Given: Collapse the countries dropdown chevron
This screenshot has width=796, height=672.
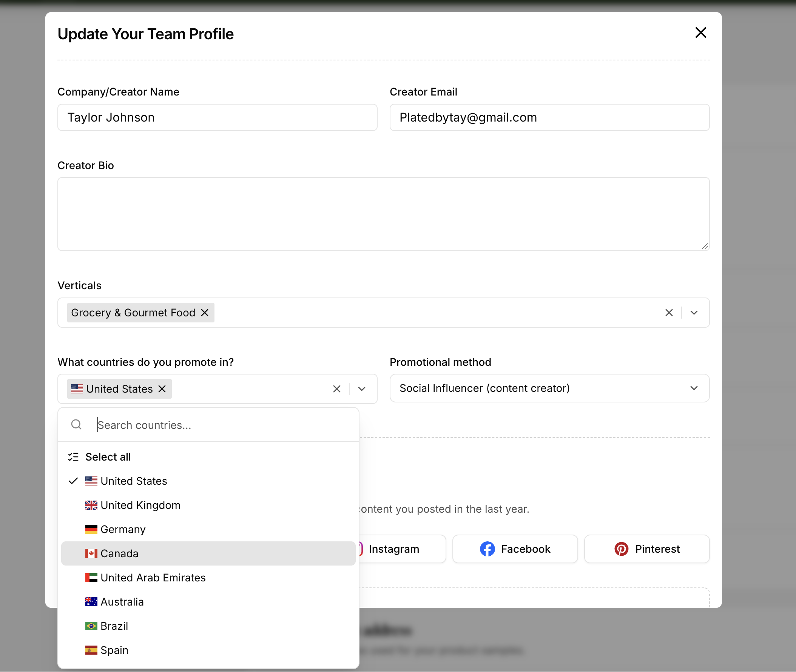Looking at the screenshot, I should (362, 389).
